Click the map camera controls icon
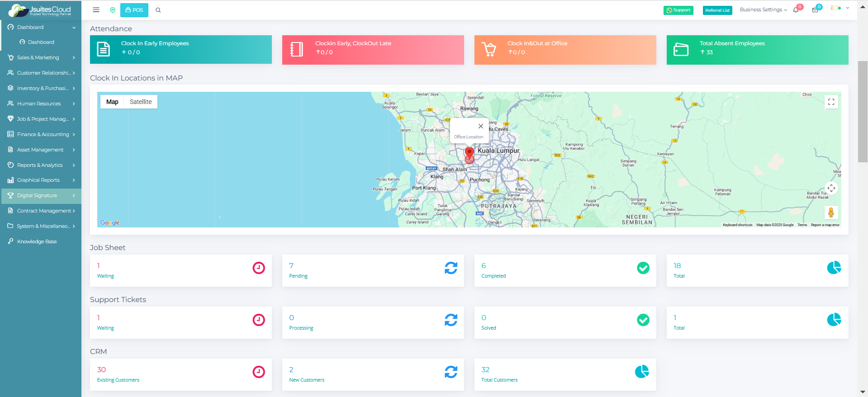 coord(831,188)
